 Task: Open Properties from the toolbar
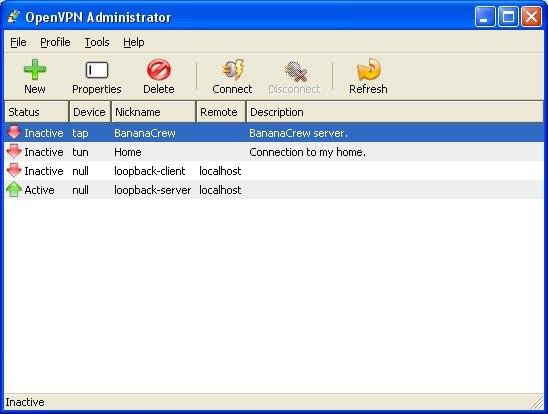(96, 77)
